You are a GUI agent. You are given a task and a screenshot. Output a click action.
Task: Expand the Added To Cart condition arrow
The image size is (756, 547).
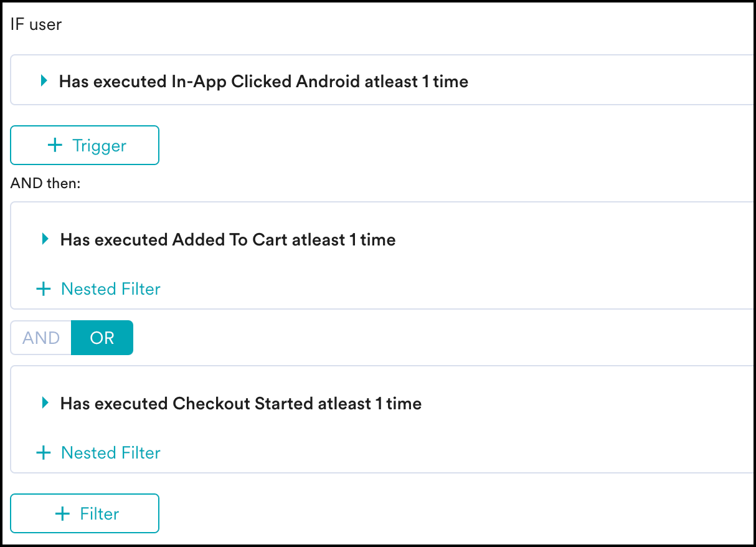tap(44, 239)
